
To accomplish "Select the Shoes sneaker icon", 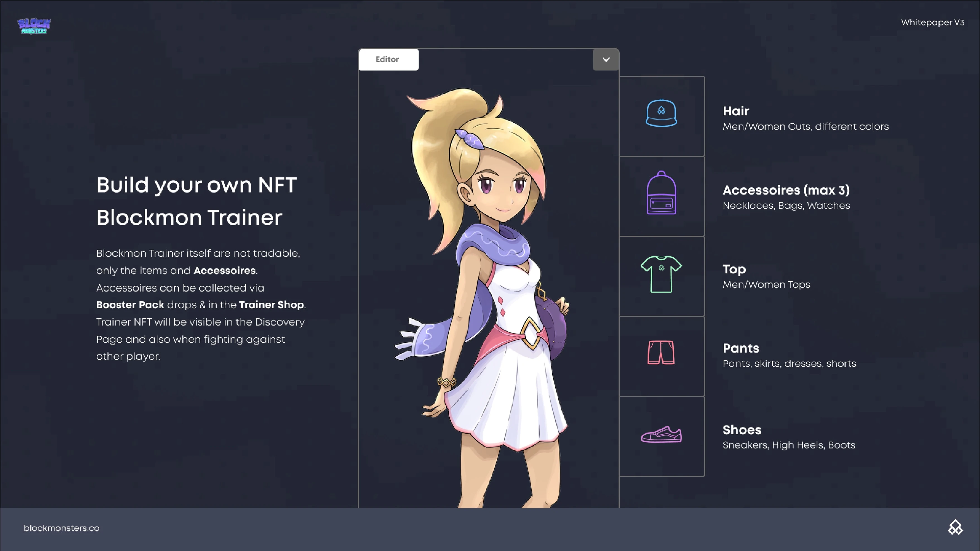I will point(661,434).
